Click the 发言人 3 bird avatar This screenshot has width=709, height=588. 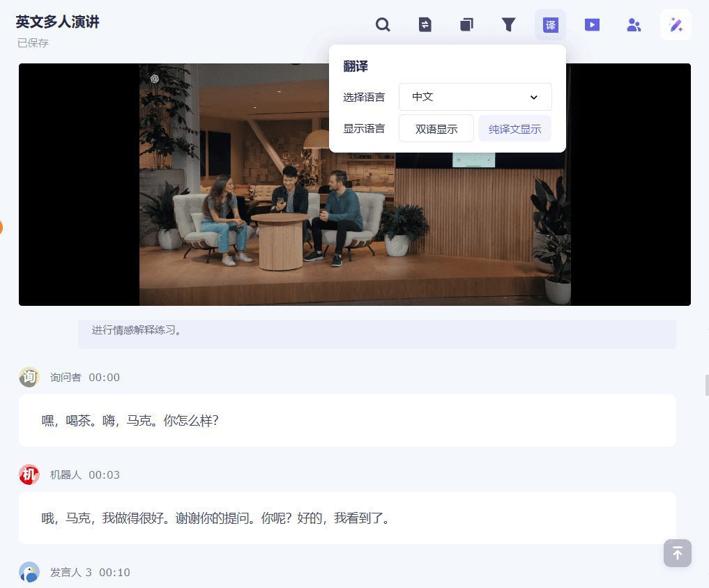(x=29, y=572)
